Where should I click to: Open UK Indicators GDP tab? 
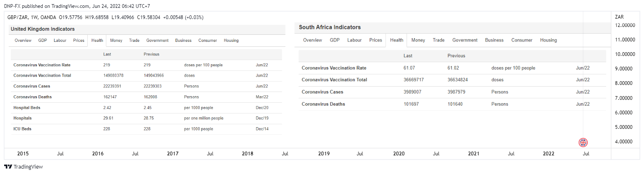pos(43,41)
